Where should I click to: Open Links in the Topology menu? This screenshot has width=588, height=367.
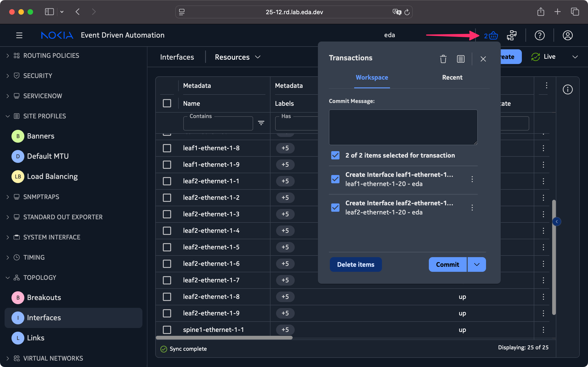click(x=35, y=338)
